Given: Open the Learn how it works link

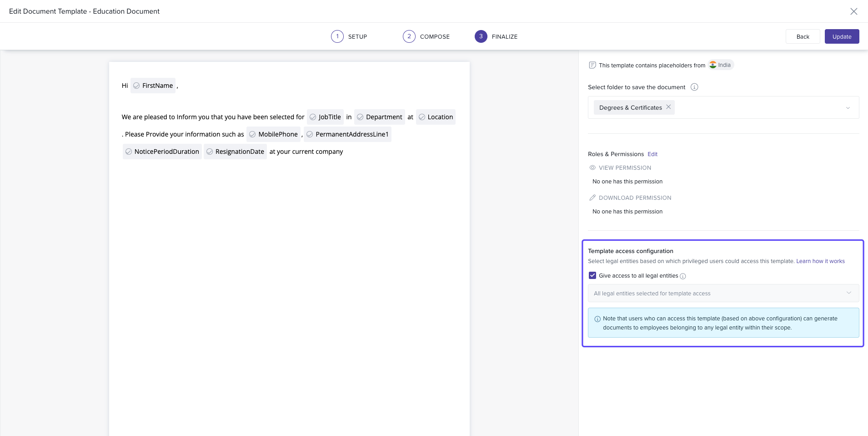Looking at the screenshot, I should (x=820, y=261).
